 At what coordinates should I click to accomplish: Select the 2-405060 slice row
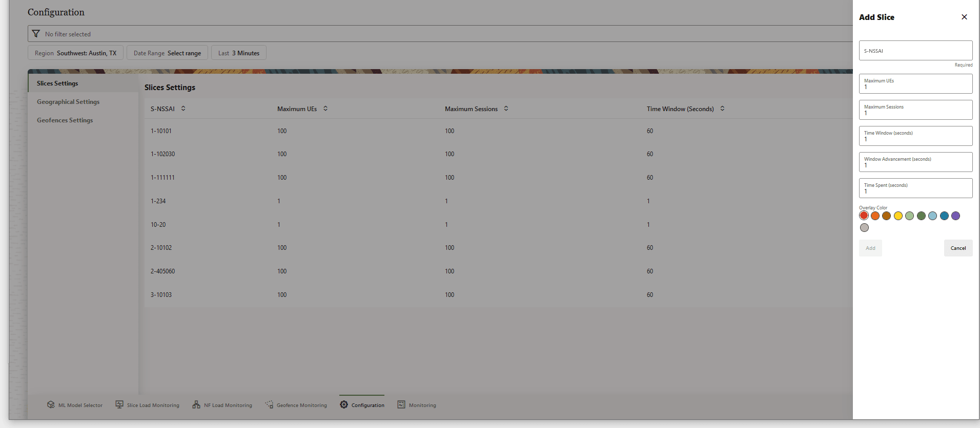(x=499, y=271)
